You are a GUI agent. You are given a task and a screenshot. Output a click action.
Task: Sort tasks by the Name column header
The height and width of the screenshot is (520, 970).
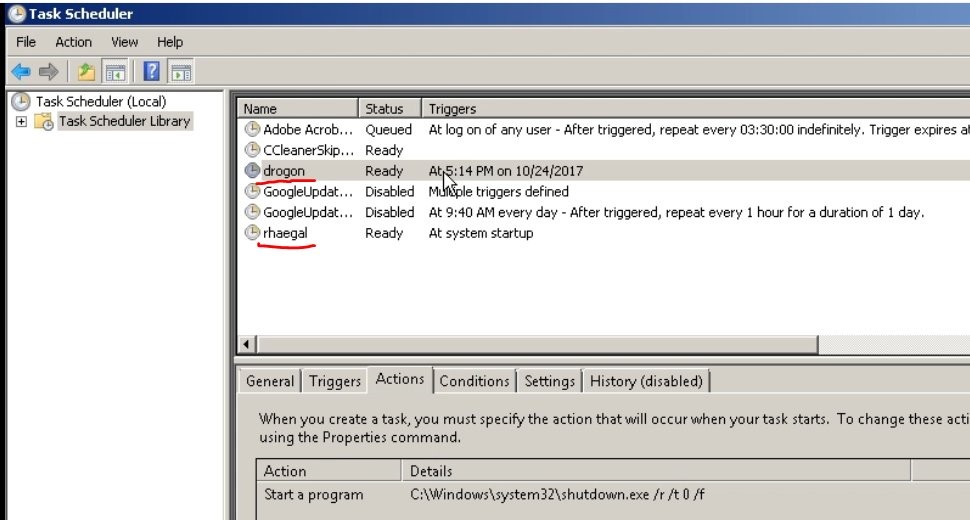(x=298, y=109)
